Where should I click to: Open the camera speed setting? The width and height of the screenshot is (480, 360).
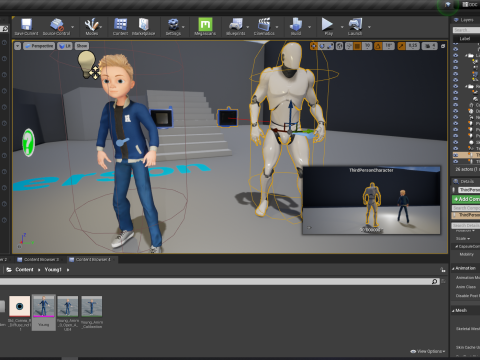click(430, 46)
